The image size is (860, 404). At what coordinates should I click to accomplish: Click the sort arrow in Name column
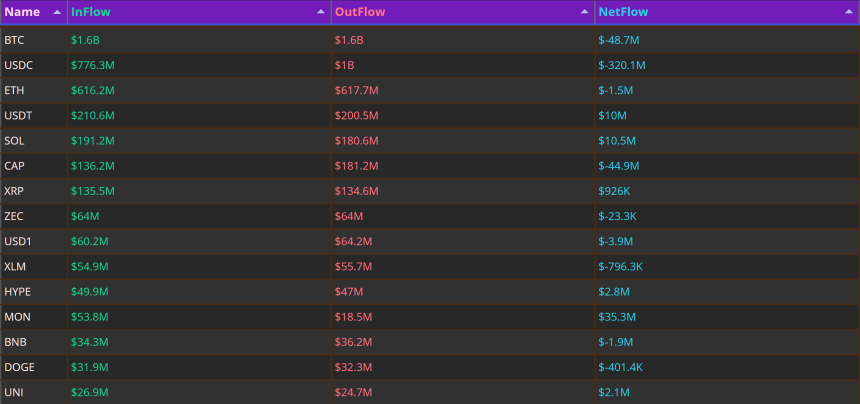pyautogui.click(x=57, y=12)
